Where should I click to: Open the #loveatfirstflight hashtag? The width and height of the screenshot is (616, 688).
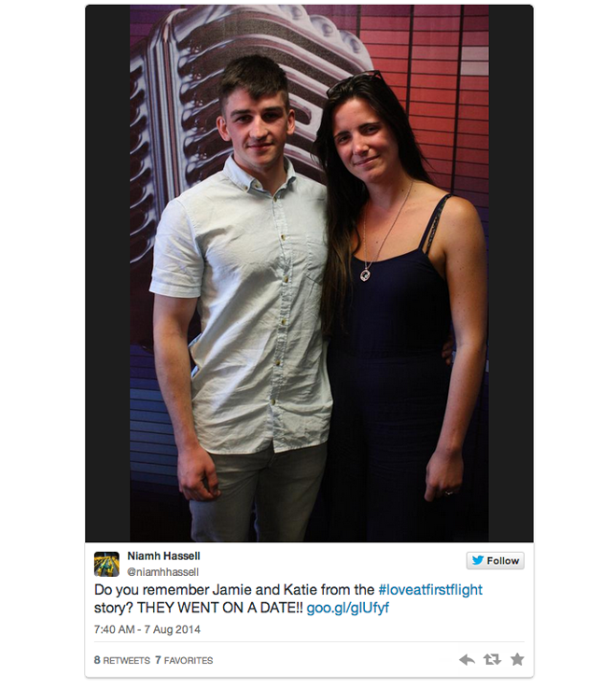tap(430, 589)
